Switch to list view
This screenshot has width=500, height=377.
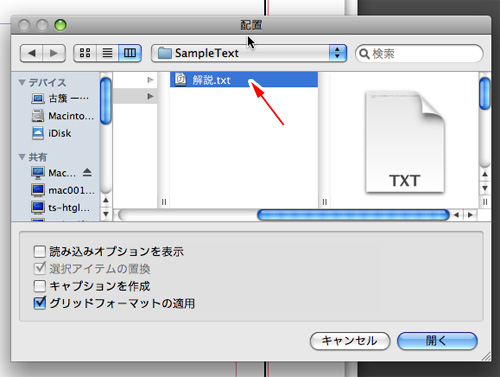[107, 53]
